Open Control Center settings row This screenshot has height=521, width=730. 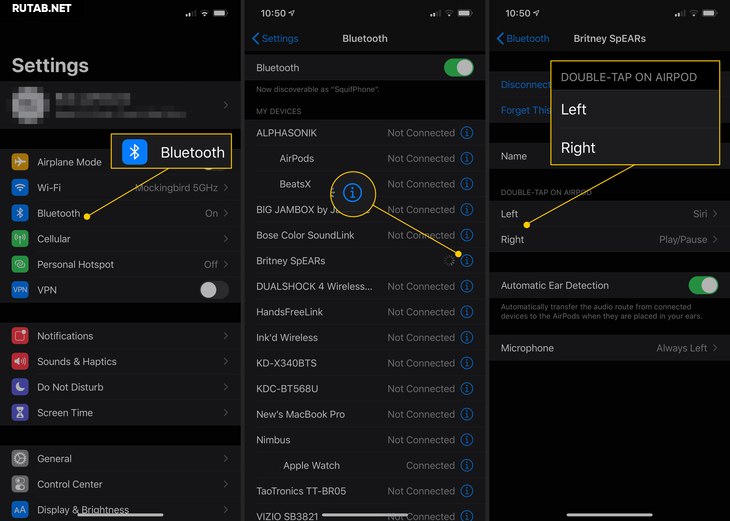tap(120, 484)
